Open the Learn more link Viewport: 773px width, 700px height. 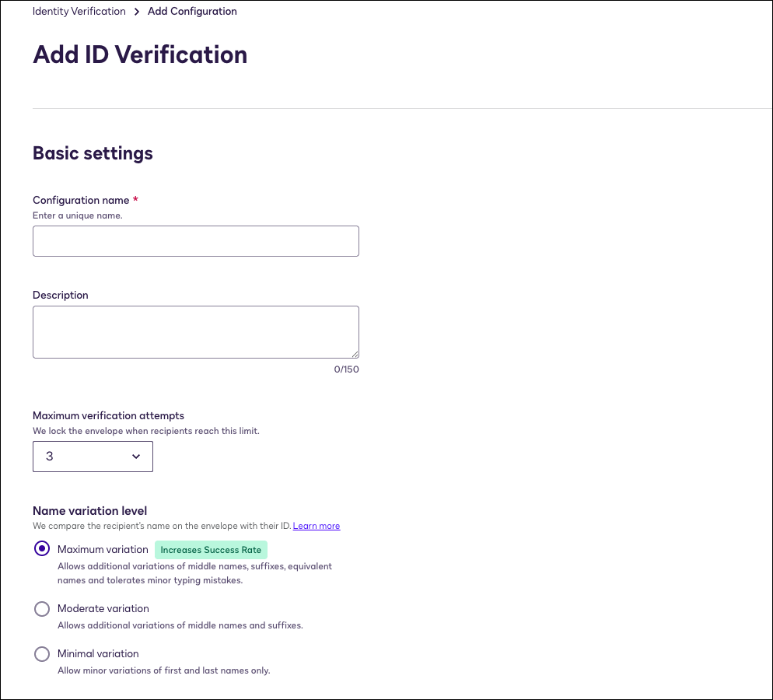(316, 527)
